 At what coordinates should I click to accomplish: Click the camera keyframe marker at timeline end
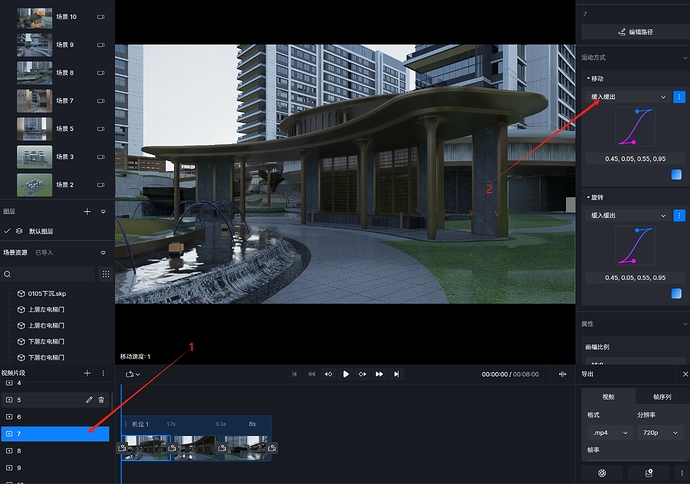272,448
